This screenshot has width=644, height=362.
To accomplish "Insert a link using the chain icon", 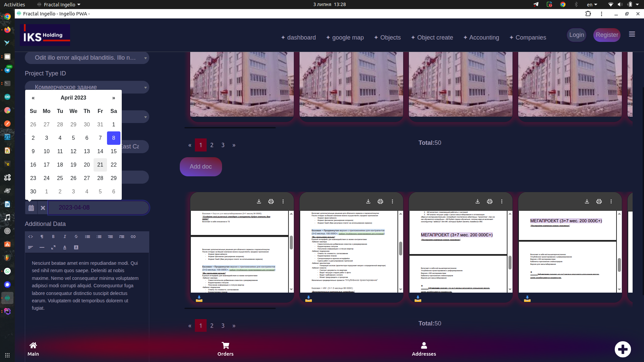I will 133,237.
